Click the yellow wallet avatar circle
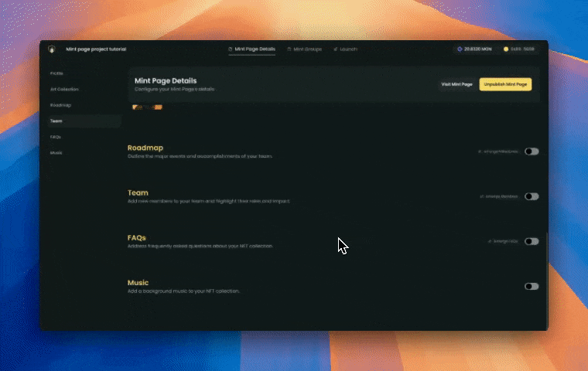 (x=506, y=49)
